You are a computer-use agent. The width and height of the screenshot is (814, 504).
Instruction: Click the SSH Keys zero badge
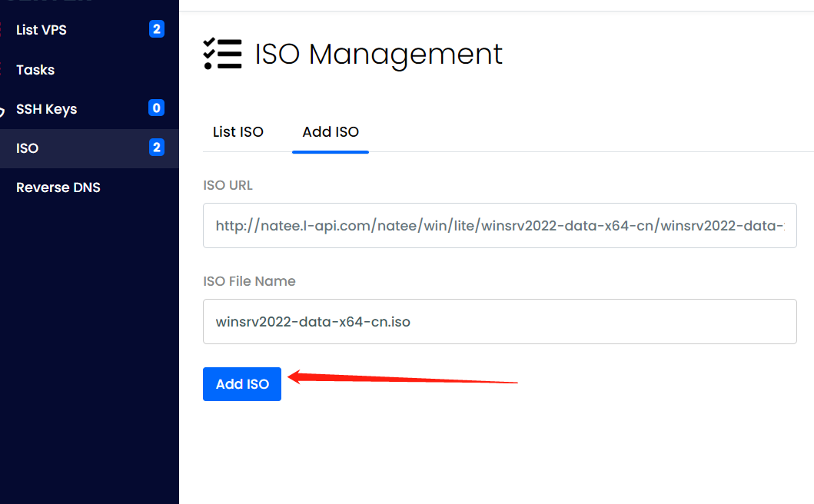click(157, 108)
